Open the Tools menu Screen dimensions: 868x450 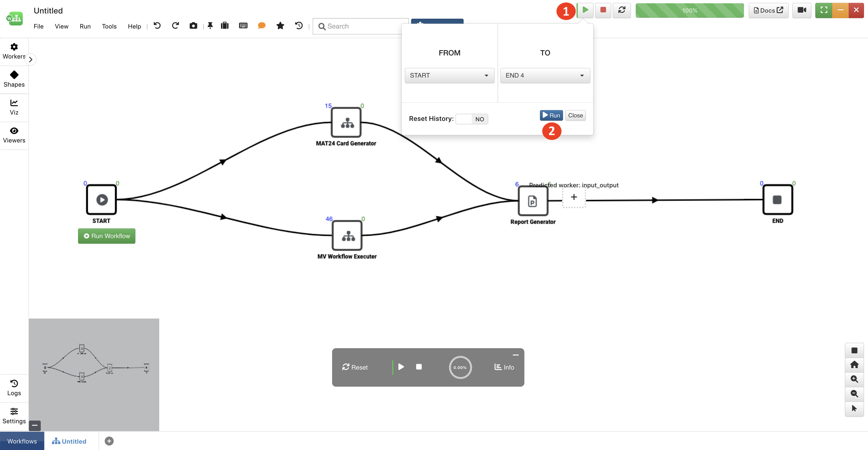(x=109, y=26)
